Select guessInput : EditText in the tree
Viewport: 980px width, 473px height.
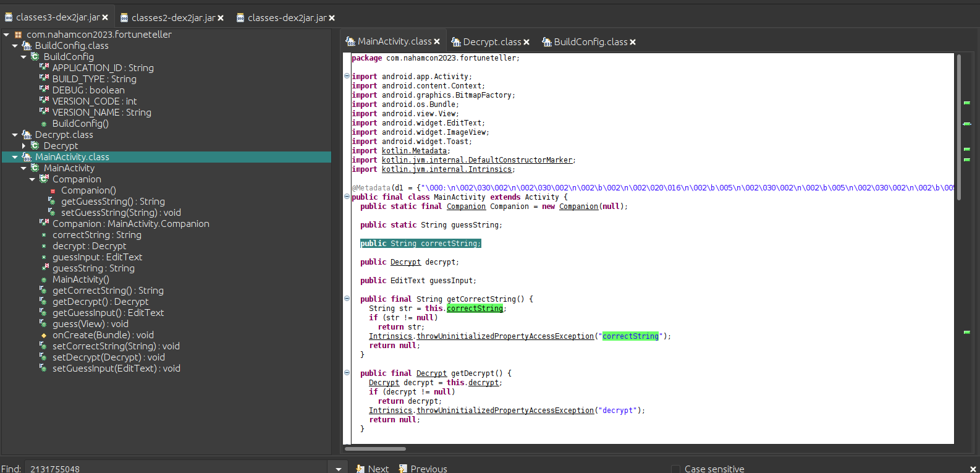(x=97, y=257)
